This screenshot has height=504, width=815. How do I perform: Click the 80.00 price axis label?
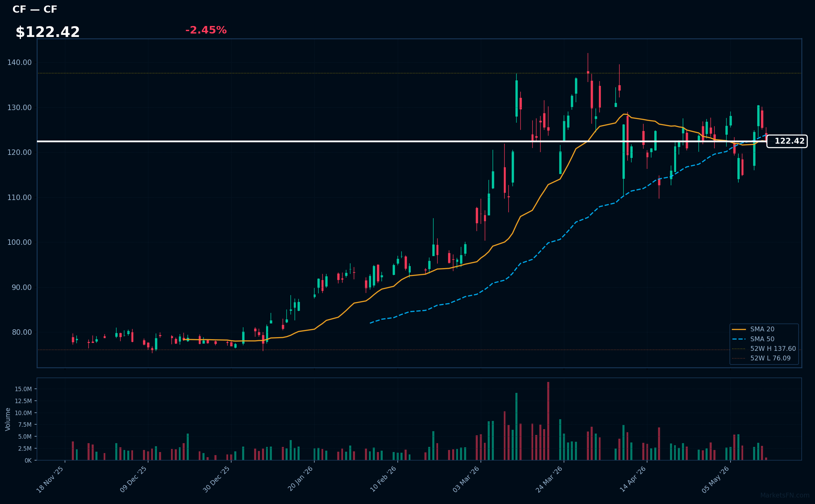tap(21, 332)
